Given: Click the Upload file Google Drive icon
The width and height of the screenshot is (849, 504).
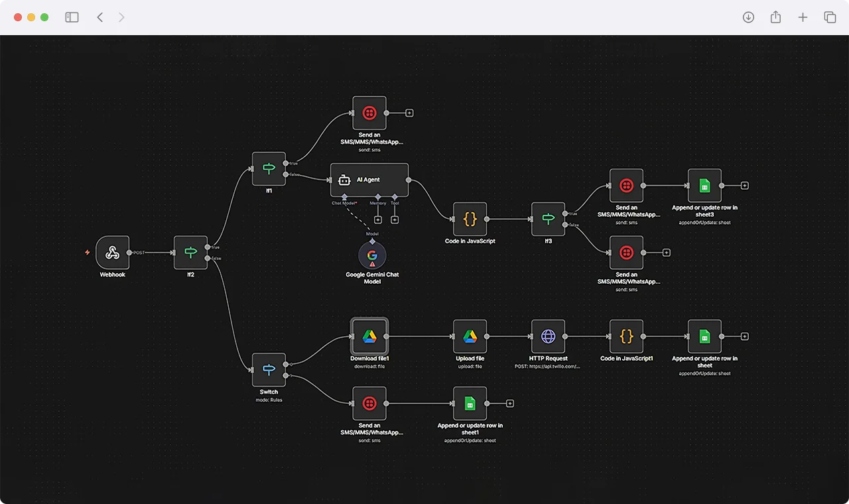Looking at the screenshot, I should [x=470, y=336].
